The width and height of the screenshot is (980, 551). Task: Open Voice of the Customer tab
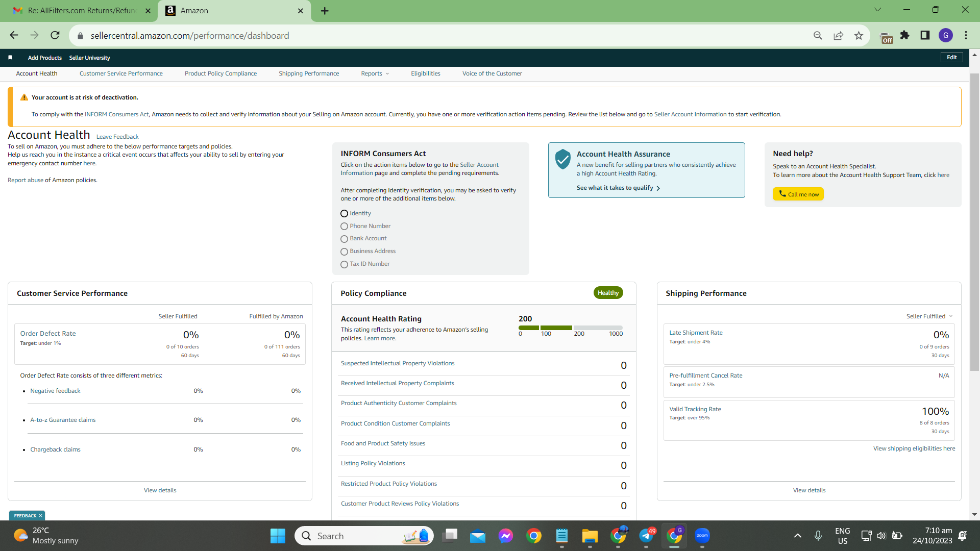pyautogui.click(x=492, y=73)
